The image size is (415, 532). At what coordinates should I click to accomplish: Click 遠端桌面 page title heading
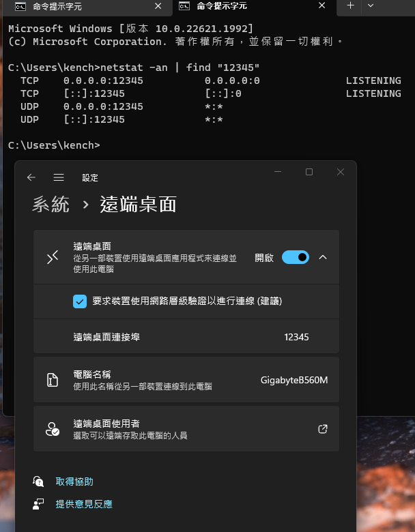(139, 205)
